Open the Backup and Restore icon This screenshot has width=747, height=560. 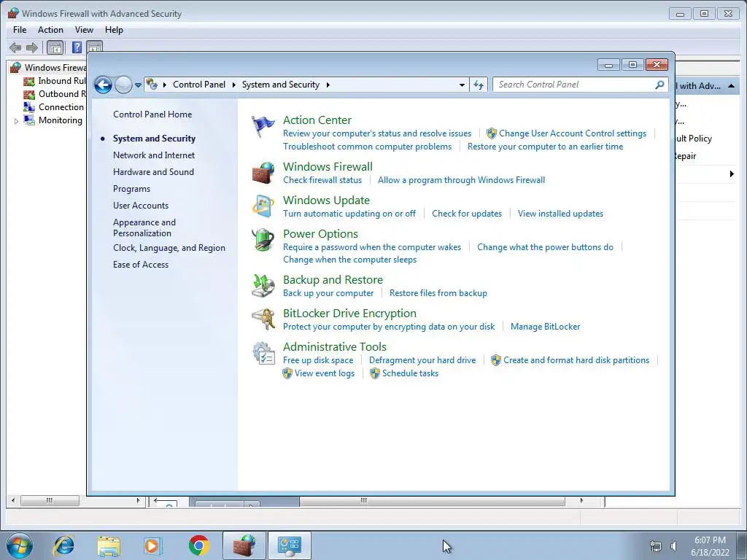point(263,285)
